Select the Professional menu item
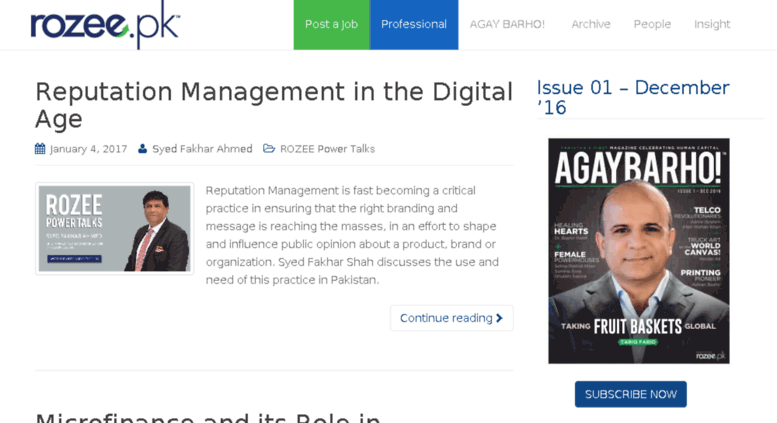Image resolution: width=777 pixels, height=423 pixels. [414, 25]
